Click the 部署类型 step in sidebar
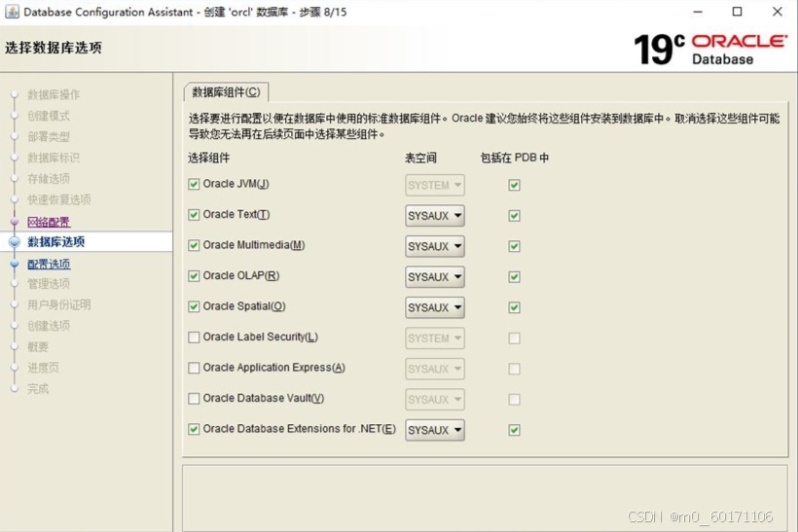Image resolution: width=798 pixels, height=532 pixels. (49, 137)
